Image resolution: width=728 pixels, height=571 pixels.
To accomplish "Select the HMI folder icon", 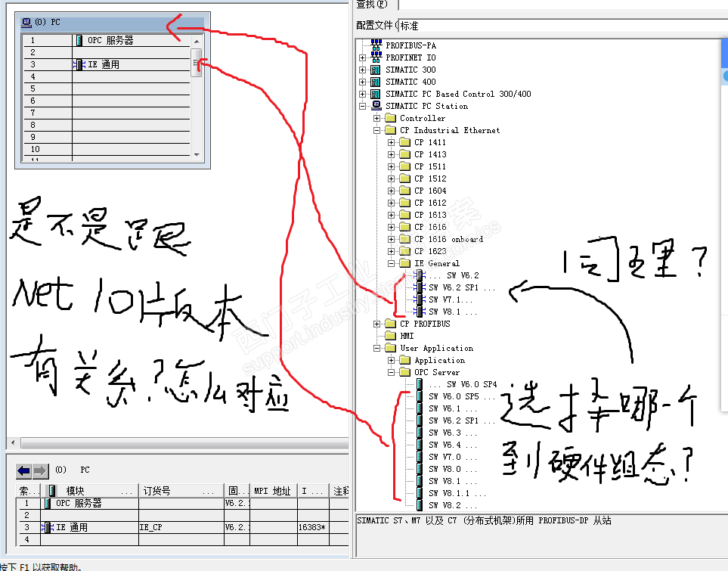I will [x=391, y=336].
